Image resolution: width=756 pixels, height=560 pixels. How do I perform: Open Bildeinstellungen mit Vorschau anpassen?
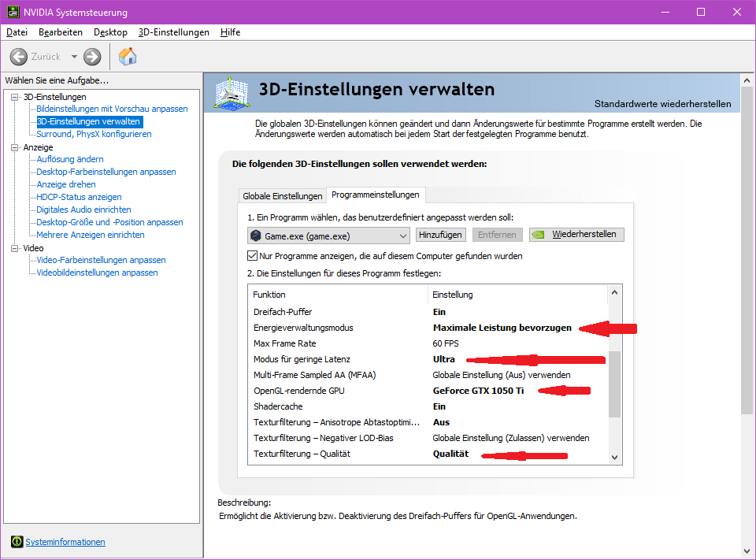pos(112,109)
